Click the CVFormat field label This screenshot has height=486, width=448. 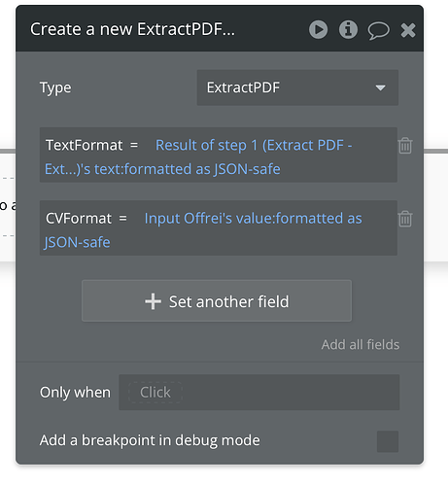[x=79, y=219]
